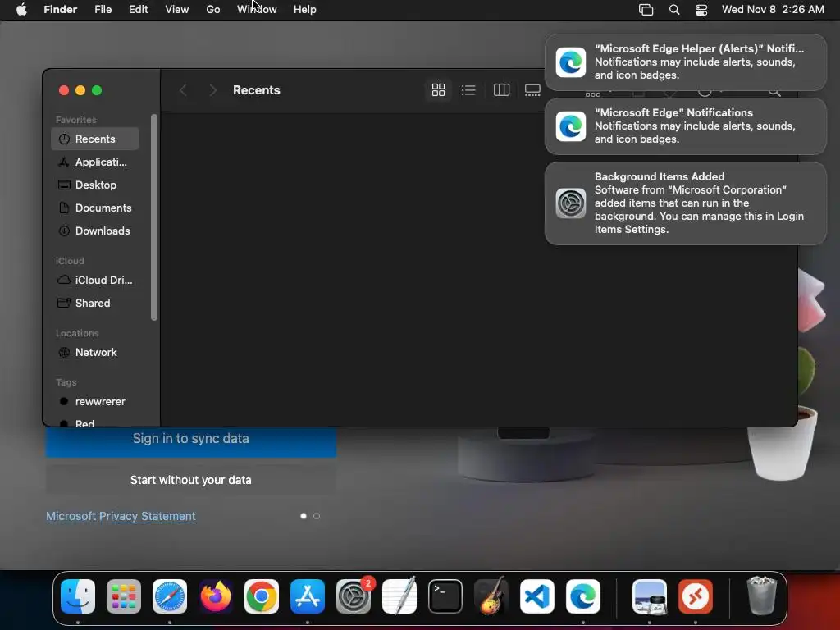840x630 pixels.
Task: Switch Finder to list view
Action: (468, 90)
